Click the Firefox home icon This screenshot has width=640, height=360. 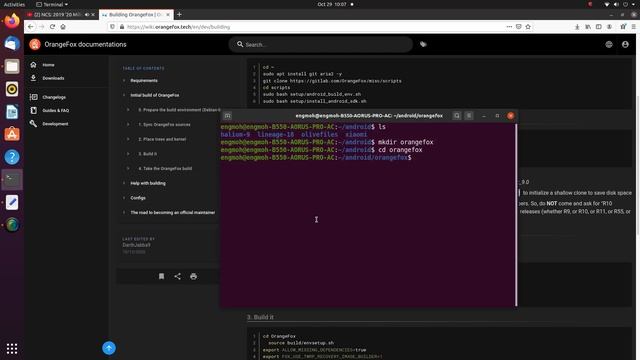63,27
